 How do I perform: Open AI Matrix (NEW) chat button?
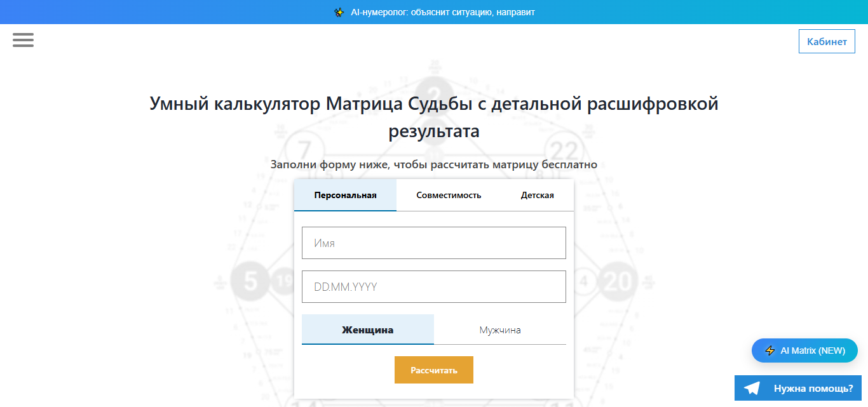coord(804,350)
